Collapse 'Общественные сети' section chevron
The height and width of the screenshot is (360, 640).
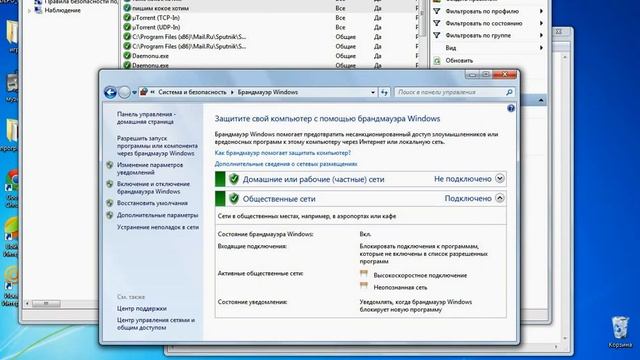click(x=500, y=198)
